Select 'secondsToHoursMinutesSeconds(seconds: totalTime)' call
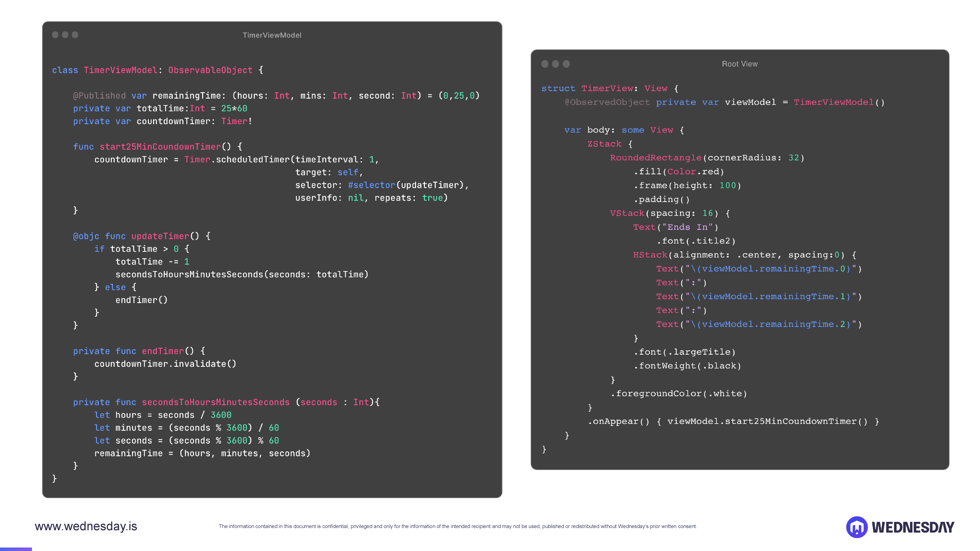Screen dimensions: 980x551 pyautogui.click(x=242, y=275)
